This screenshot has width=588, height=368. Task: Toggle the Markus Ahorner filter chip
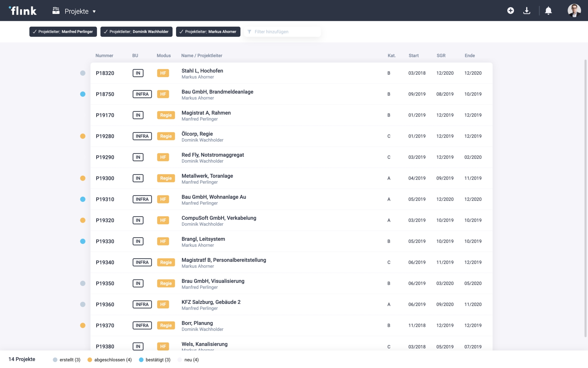(x=208, y=32)
